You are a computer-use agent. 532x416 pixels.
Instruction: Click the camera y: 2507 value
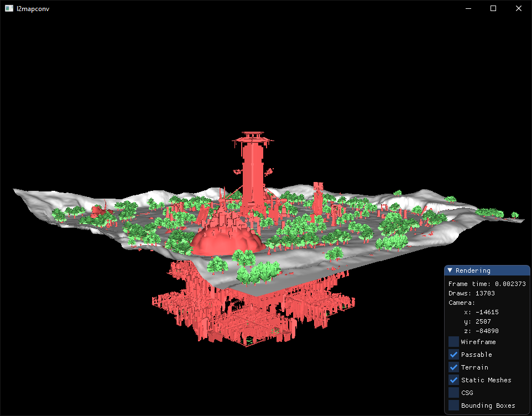click(x=477, y=321)
